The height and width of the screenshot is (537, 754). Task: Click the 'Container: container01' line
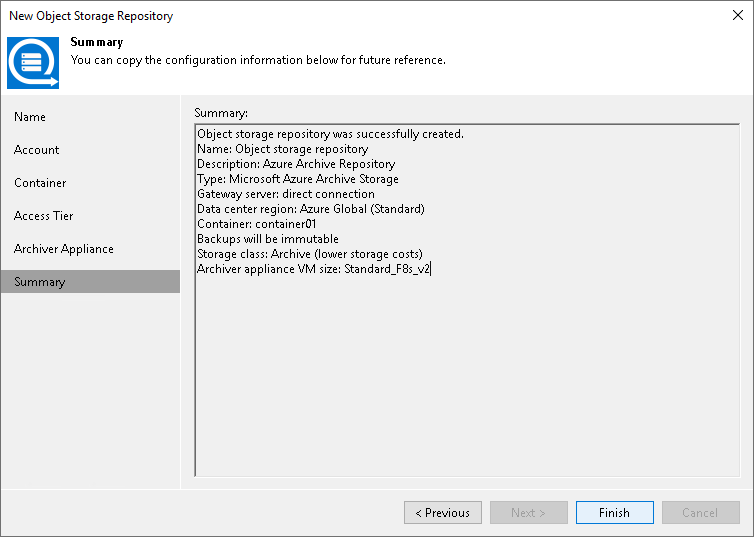point(256,224)
